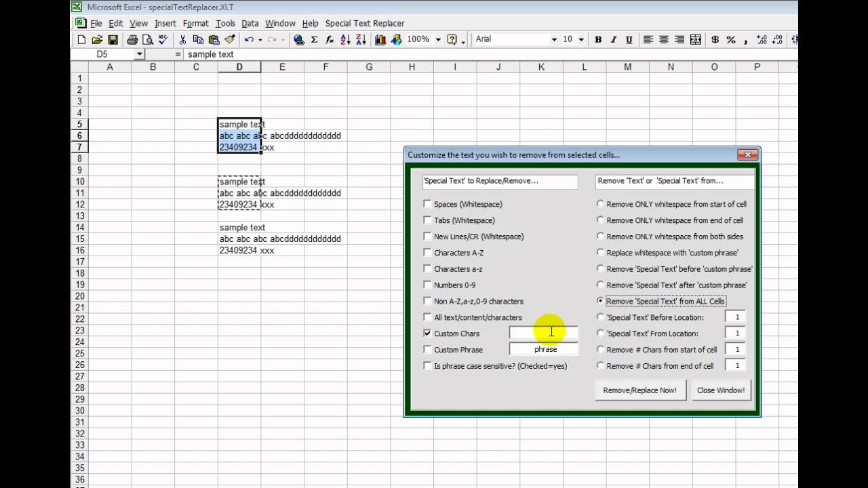Toggle Bold formatting button
The width and height of the screenshot is (868, 488).
tap(598, 40)
